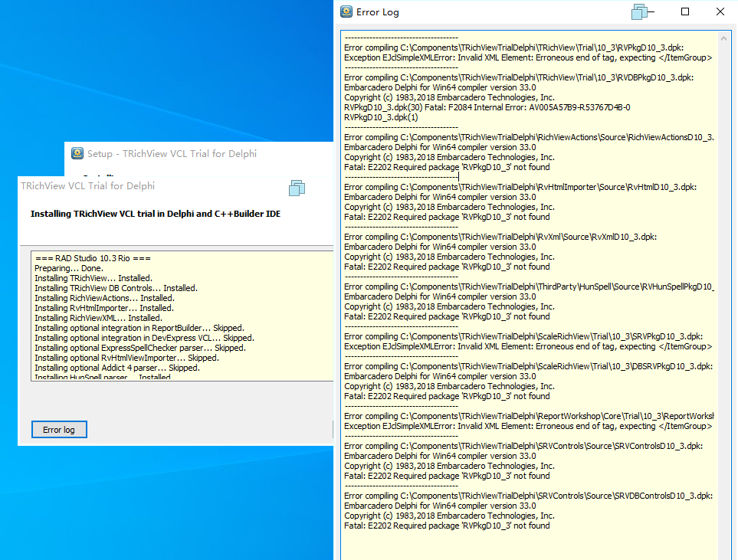Click the Error Log scrollbar up arrow
This screenshot has height=560, width=738.
pos(724,38)
